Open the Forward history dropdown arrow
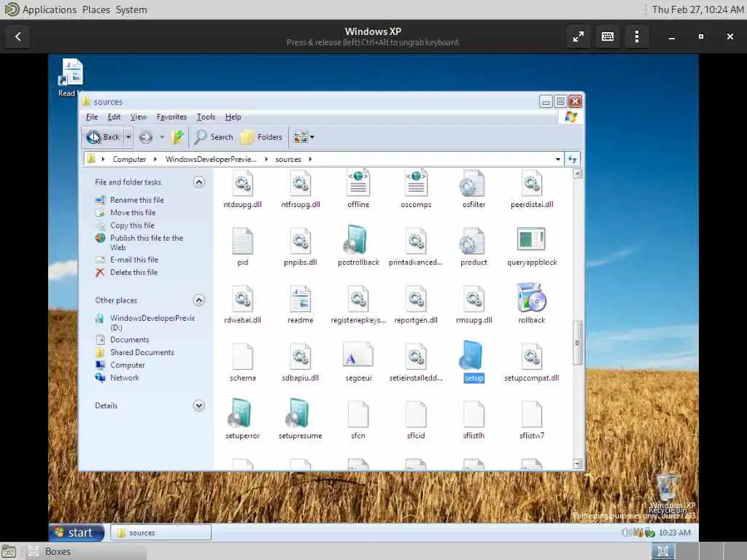747x560 pixels. click(162, 137)
